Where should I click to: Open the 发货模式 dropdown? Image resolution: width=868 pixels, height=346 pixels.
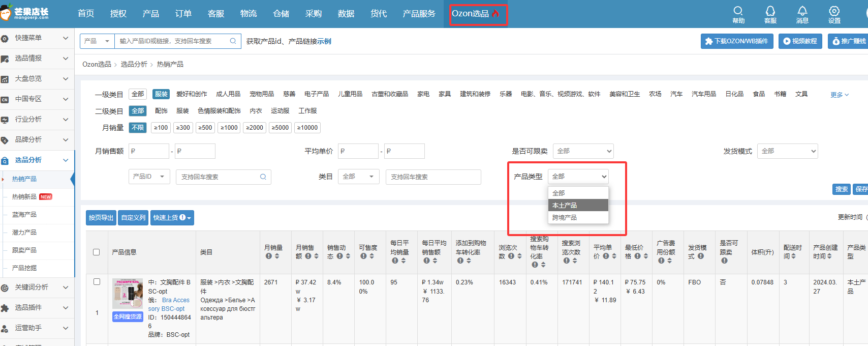click(x=787, y=151)
